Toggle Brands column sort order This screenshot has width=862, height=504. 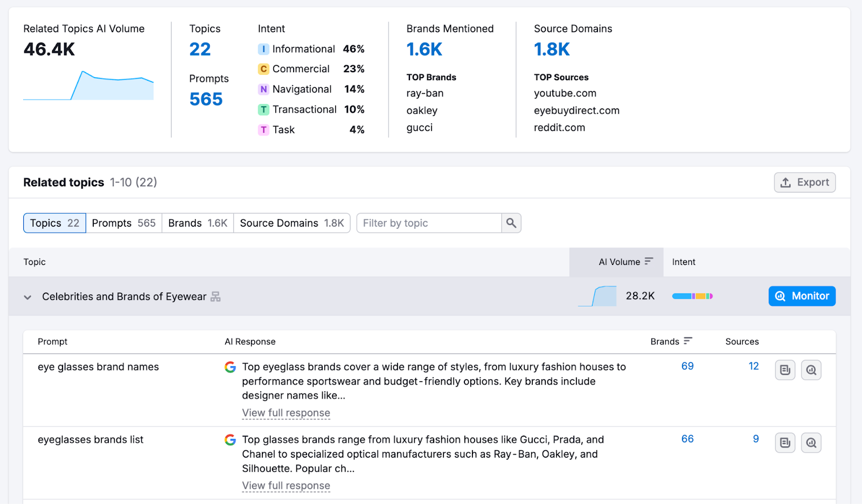pos(689,341)
